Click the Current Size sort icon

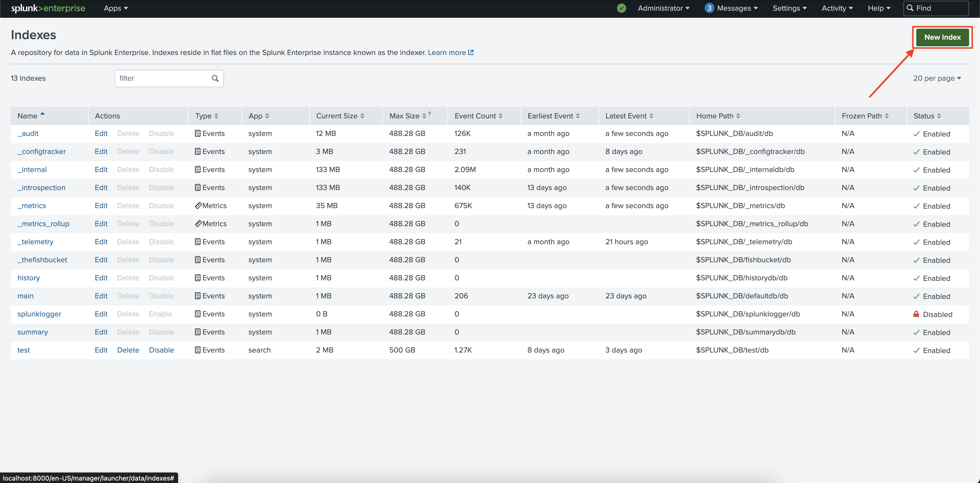point(362,116)
